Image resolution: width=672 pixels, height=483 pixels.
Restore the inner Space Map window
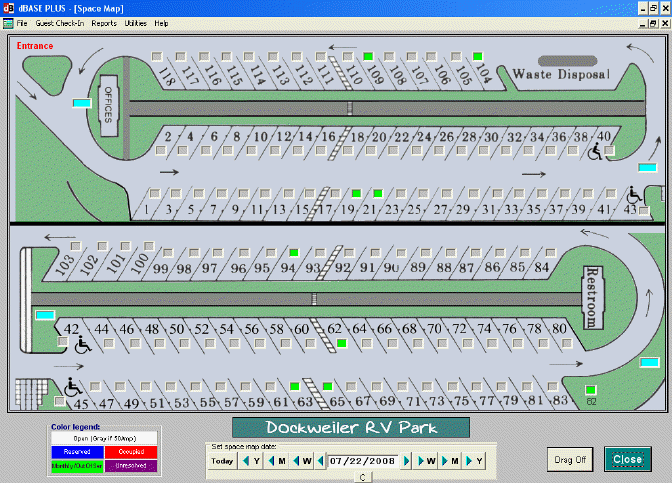click(x=653, y=24)
